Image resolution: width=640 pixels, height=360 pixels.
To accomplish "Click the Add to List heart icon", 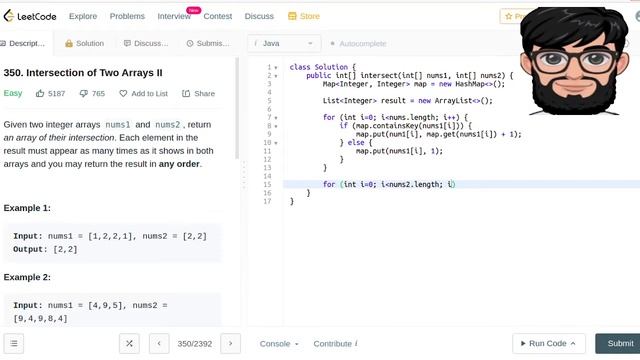I will pyautogui.click(x=123, y=93).
